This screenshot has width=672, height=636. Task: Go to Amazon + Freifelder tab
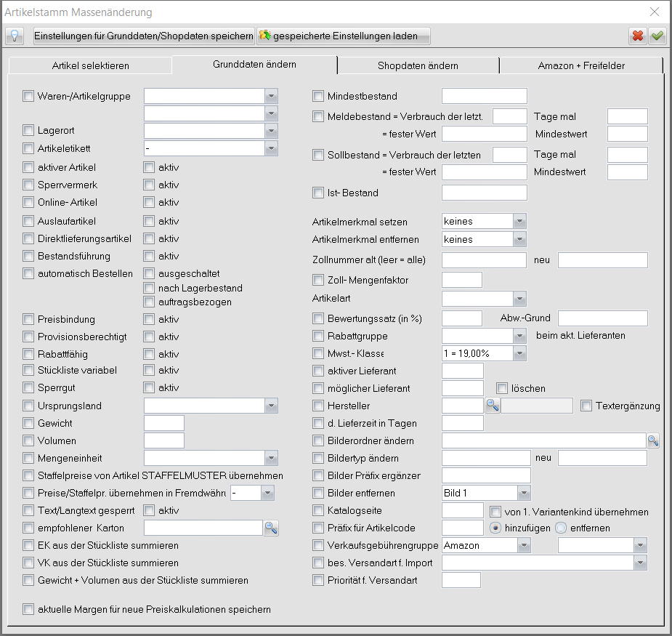(x=581, y=65)
